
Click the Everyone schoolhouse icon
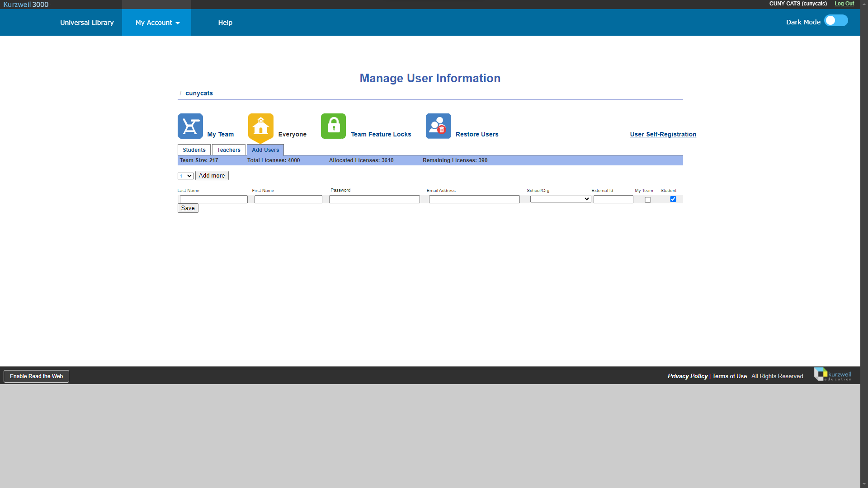tap(261, 128)
